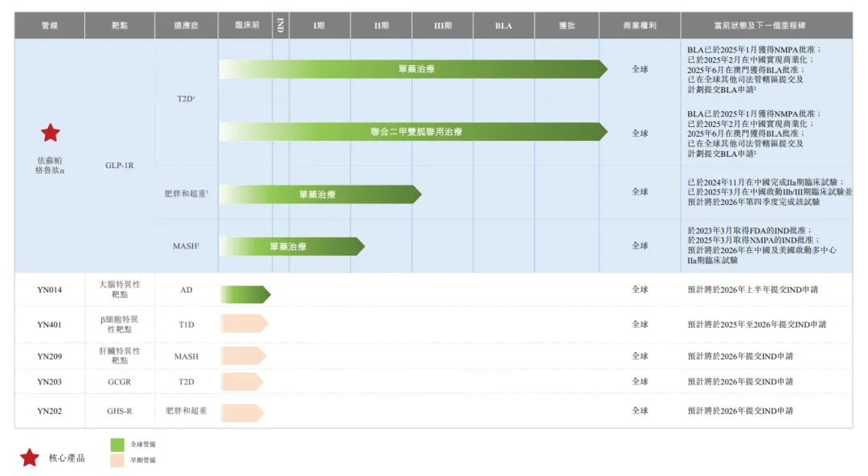Image resolution: width=868 pixels, height=476 pixels.
Task: Click the YN014 pipeline name
Action: click(50, 289)
